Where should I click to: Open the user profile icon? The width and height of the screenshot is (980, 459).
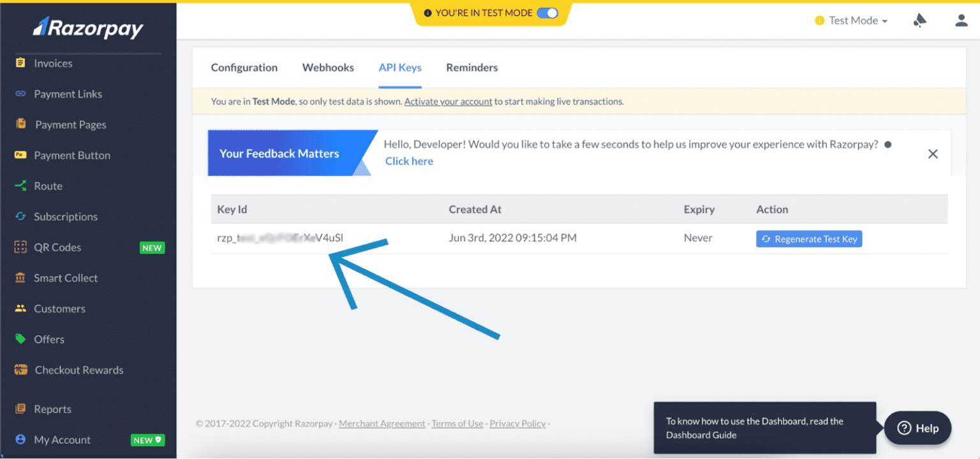[961, 20]
